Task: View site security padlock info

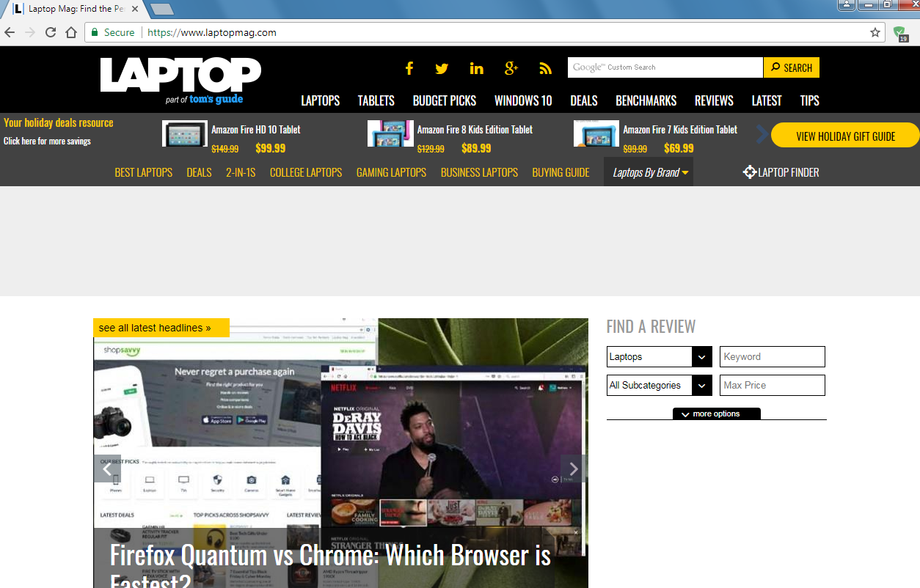Action: point(95,32)
